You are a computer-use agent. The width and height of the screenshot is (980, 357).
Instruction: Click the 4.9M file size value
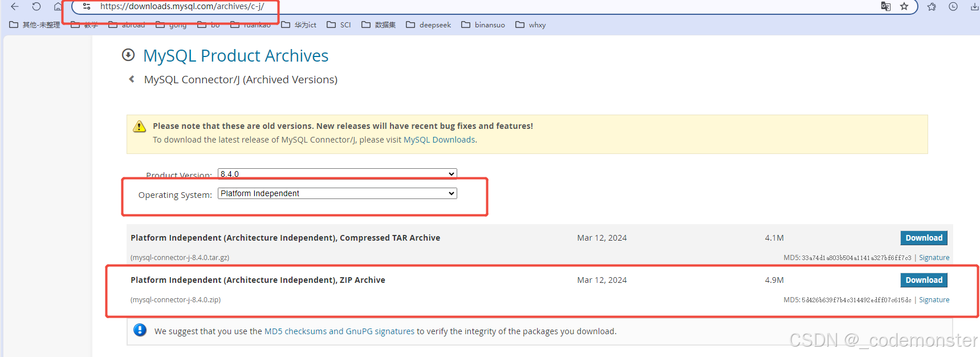point(774,280)
